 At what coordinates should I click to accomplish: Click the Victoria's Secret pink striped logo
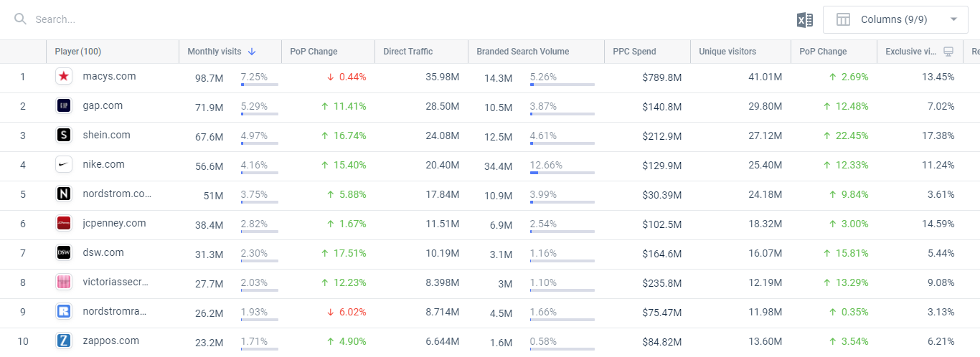[64, 282]
